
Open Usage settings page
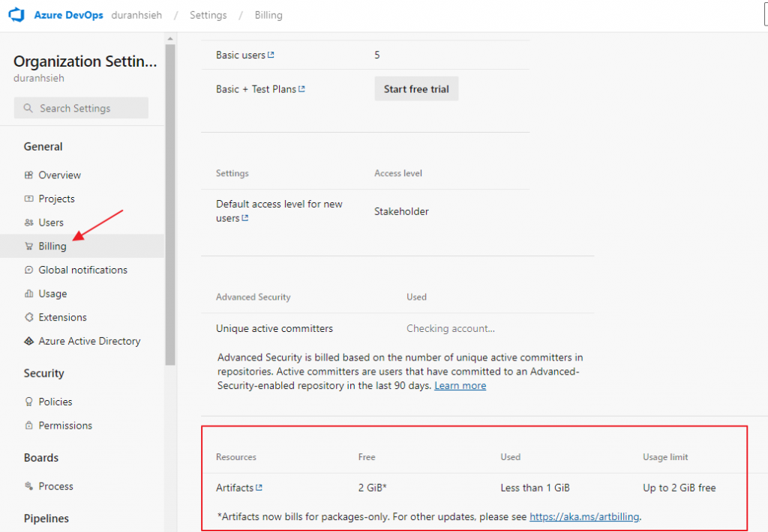(52, 294)
